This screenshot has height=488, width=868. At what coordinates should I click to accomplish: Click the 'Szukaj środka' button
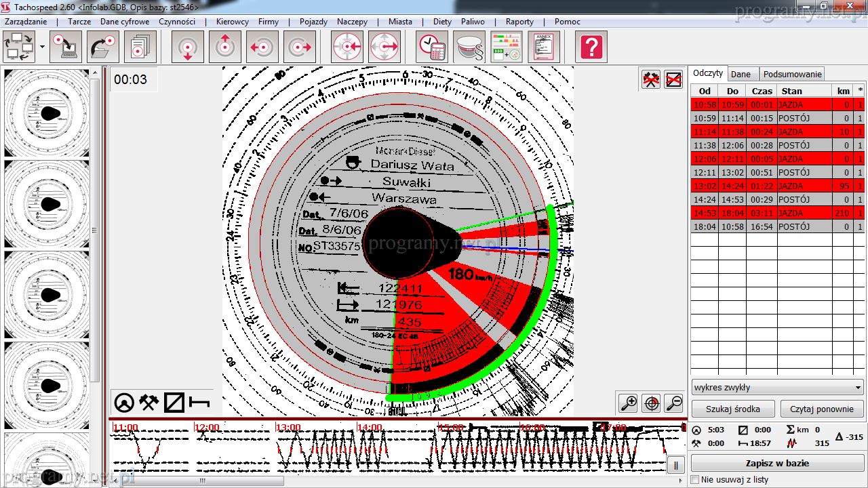click(x=732, y=409)
